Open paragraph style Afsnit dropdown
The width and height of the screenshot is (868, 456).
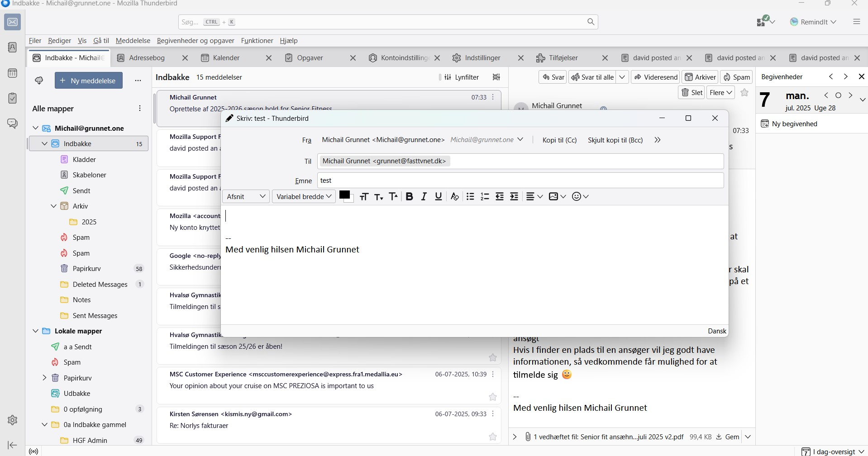point(246,196)
